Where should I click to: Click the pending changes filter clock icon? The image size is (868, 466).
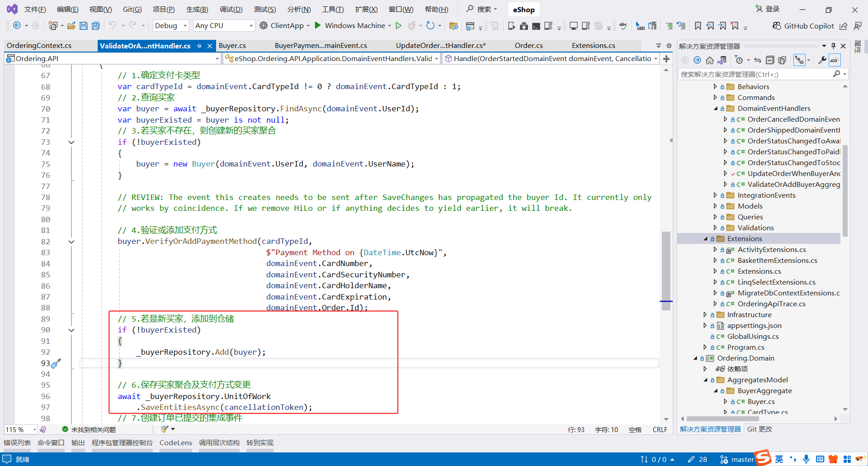tap(739, 60)
